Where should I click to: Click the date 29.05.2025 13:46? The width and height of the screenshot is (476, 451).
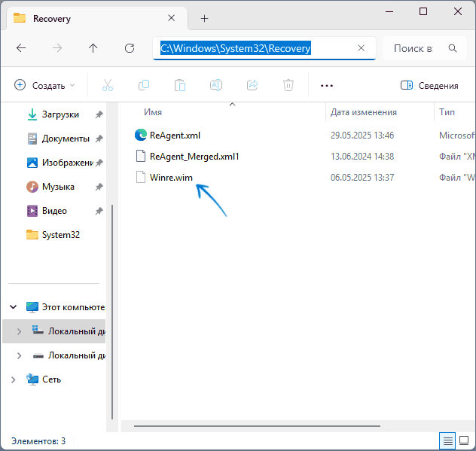(x=362, y=136)
